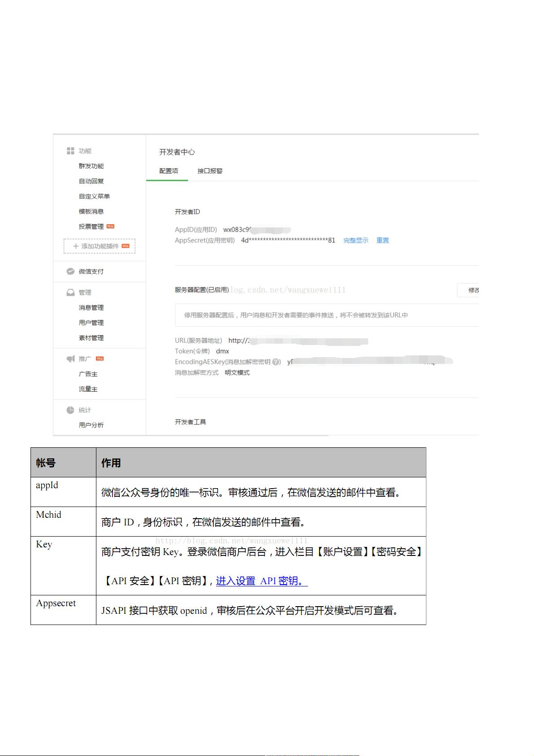Select 自定义菜单 in the sidebar
This screenshot has height=756, width=534.
[94, 197]
